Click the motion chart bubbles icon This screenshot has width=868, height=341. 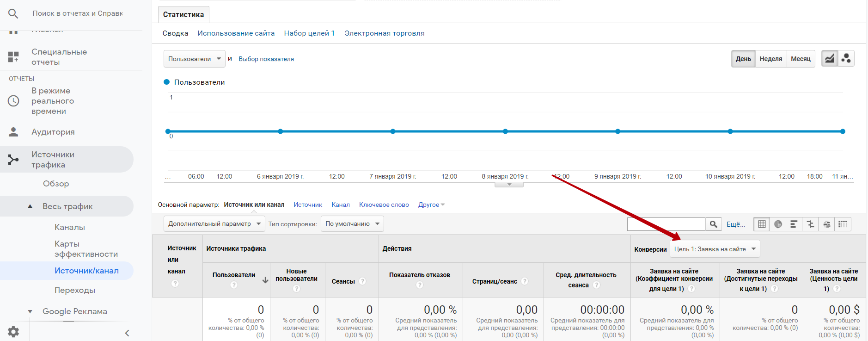click(846, 59)
